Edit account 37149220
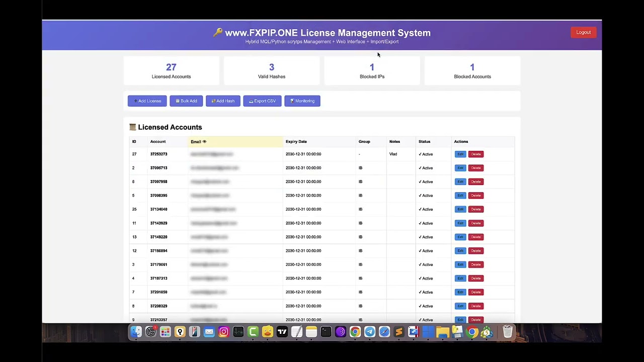644x362 pixels. (460, 237)
